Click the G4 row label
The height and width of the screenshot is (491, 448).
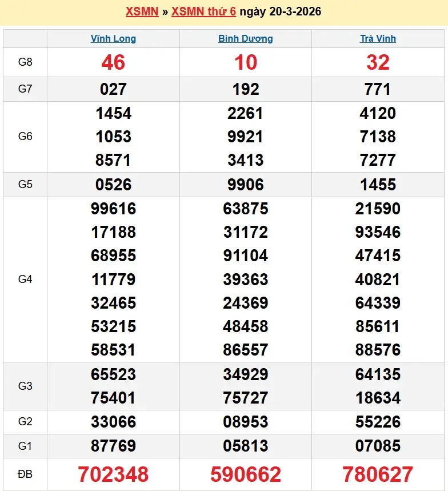tap(25, 279)
